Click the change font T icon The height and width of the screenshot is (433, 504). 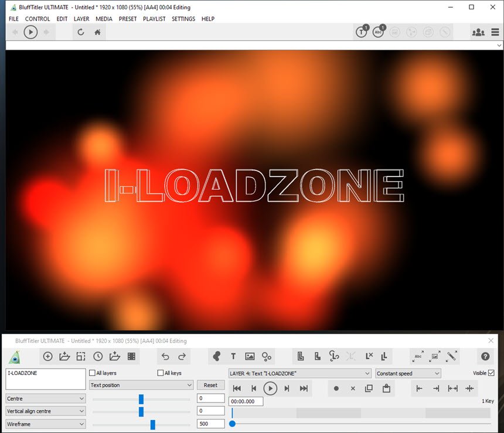coord(233,356)
